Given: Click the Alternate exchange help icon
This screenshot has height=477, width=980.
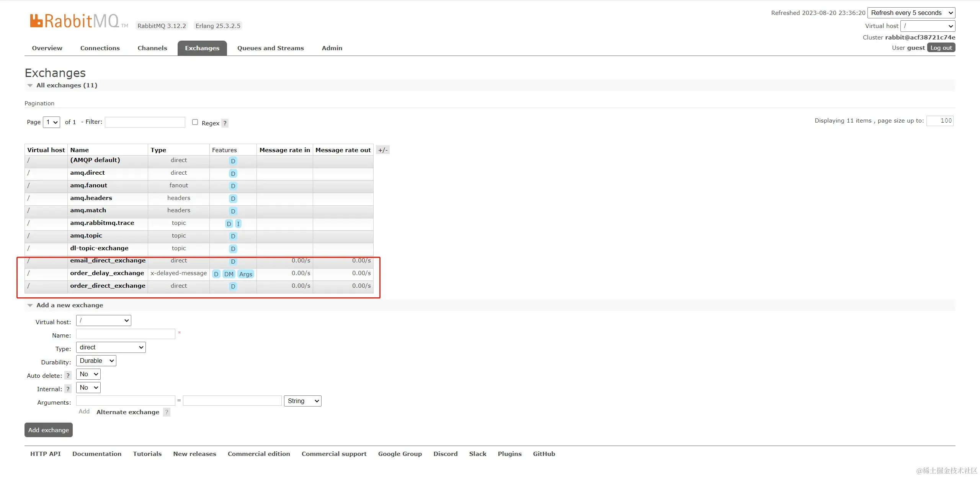Looking at the screenshot, I should [x=167, y=412].
